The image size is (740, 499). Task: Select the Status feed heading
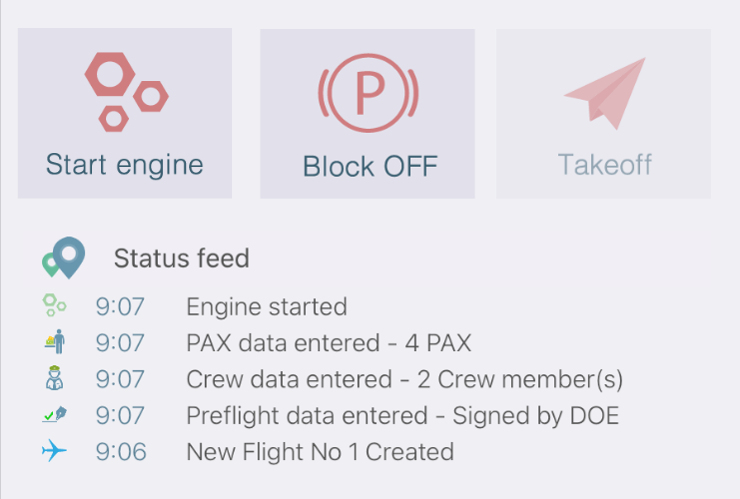click(182, 258)
